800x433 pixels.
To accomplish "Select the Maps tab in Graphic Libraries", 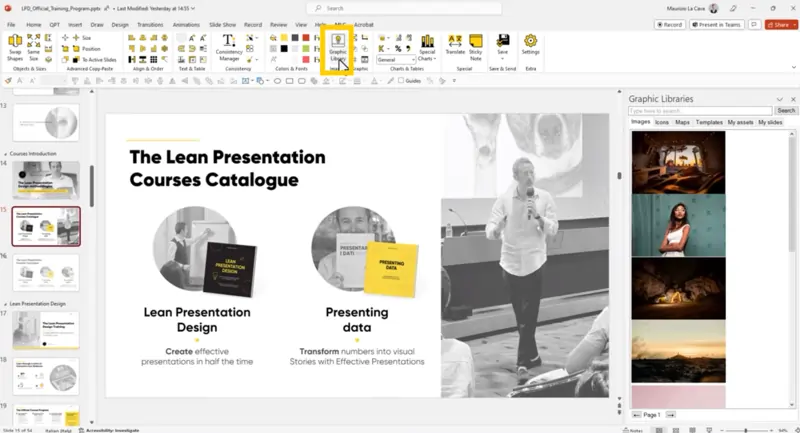I will tap(682, 122).
